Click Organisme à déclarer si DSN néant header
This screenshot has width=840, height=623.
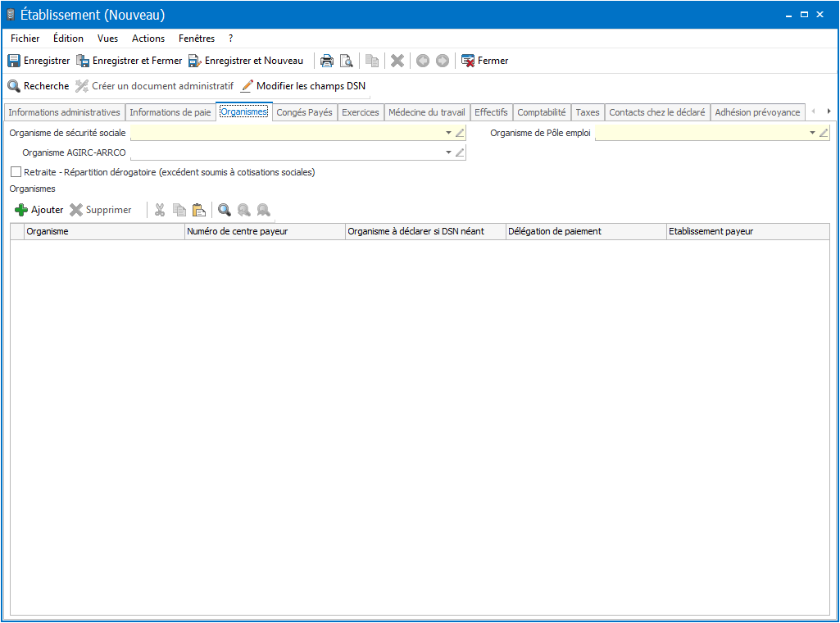pyautogui.click(x=426, y=231)
